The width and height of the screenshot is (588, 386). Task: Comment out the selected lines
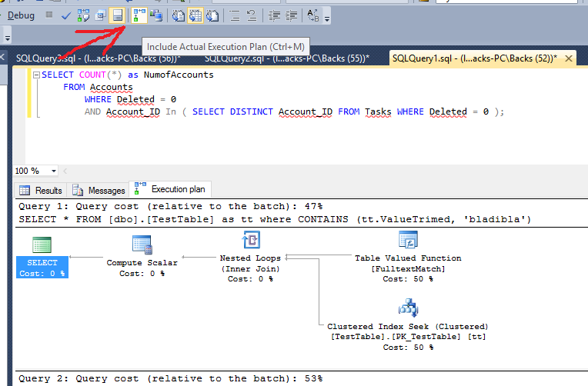click(235, 15)
